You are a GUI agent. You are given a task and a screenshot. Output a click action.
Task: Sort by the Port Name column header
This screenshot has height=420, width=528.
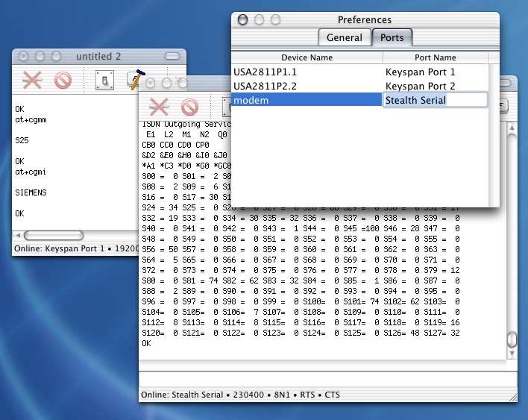coord(436,57)
